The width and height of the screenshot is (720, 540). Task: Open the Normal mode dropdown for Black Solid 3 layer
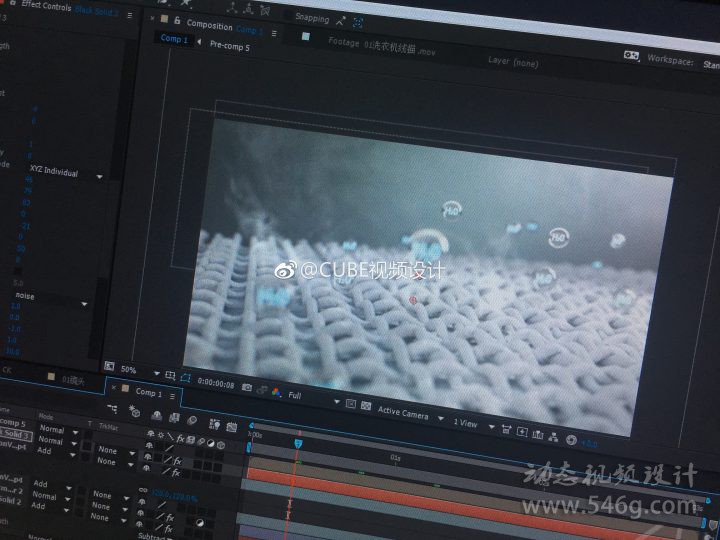click(57, 441)
